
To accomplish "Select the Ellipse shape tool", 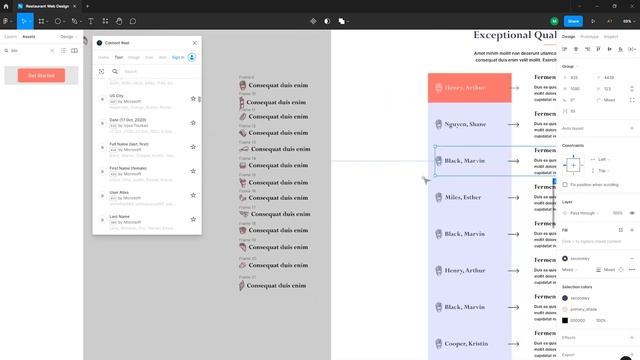I will (x=58, y=21).
